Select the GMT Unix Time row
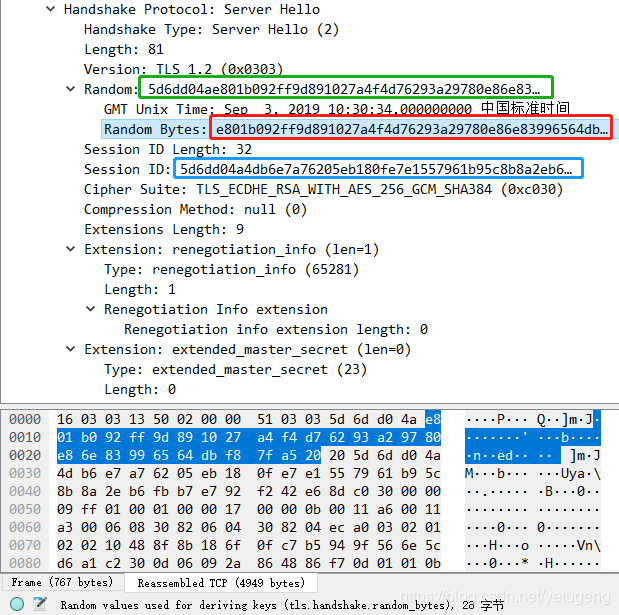 pos(337,109)
